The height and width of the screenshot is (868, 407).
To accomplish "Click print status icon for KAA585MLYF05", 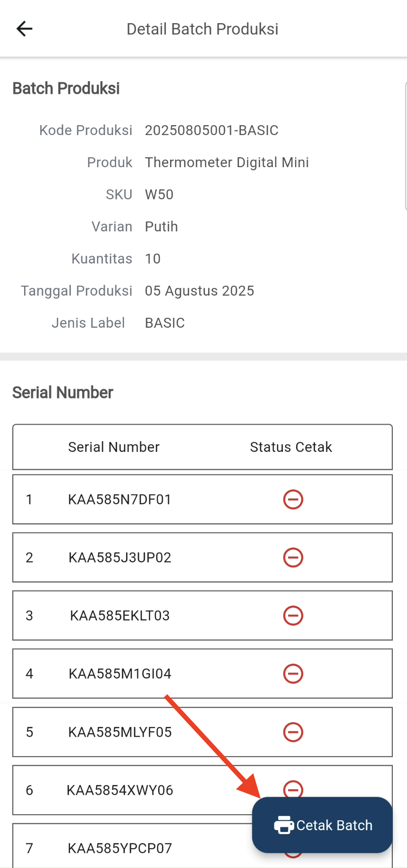I will (x=293, y=732).
